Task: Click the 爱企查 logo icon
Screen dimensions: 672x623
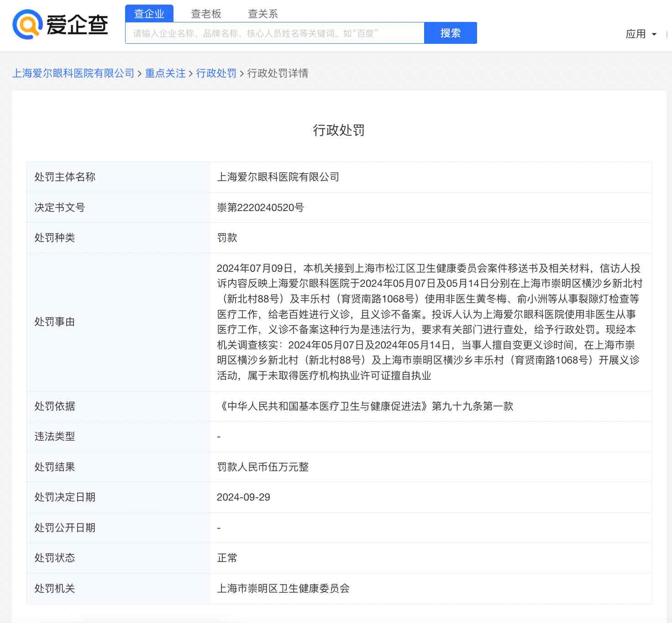Action: [x=27, y=25]
